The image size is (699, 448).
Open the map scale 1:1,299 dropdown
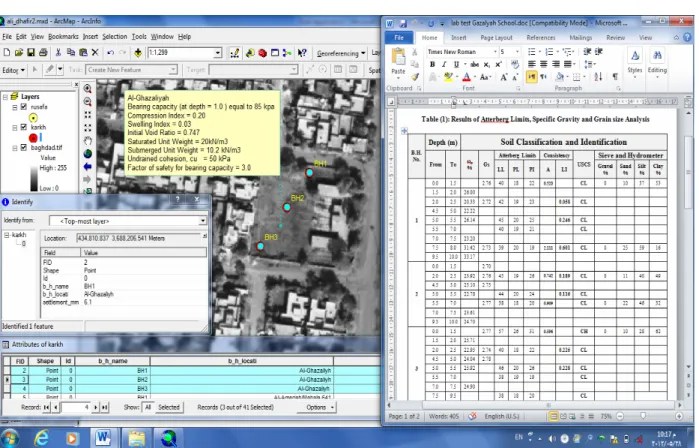(x=218, y=53)
